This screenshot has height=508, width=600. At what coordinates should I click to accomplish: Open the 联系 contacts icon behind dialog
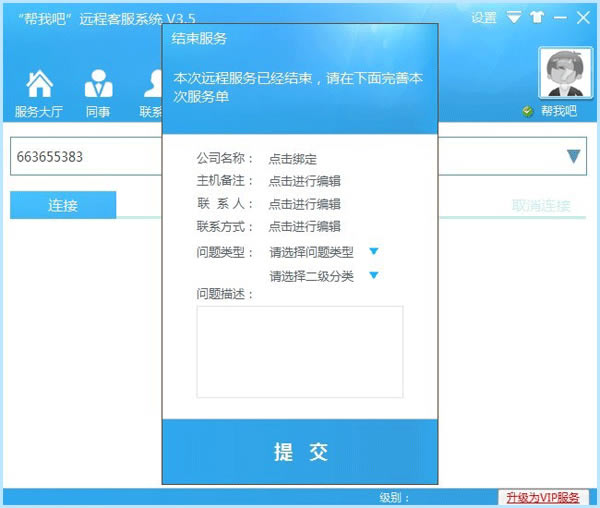(152, 93)
